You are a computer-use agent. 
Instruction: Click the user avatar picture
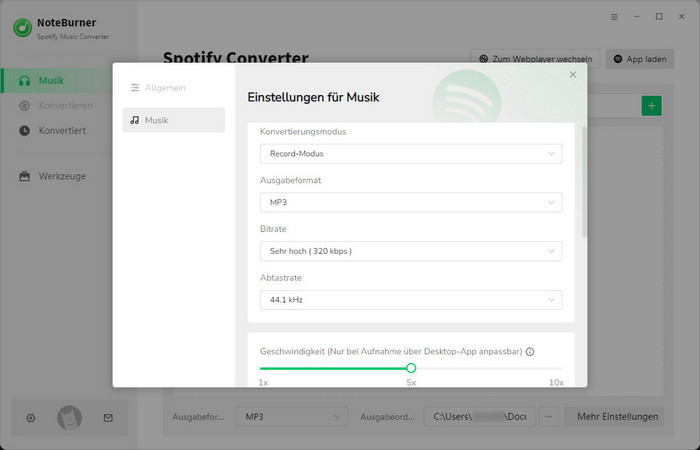click(x=69, y=418)
